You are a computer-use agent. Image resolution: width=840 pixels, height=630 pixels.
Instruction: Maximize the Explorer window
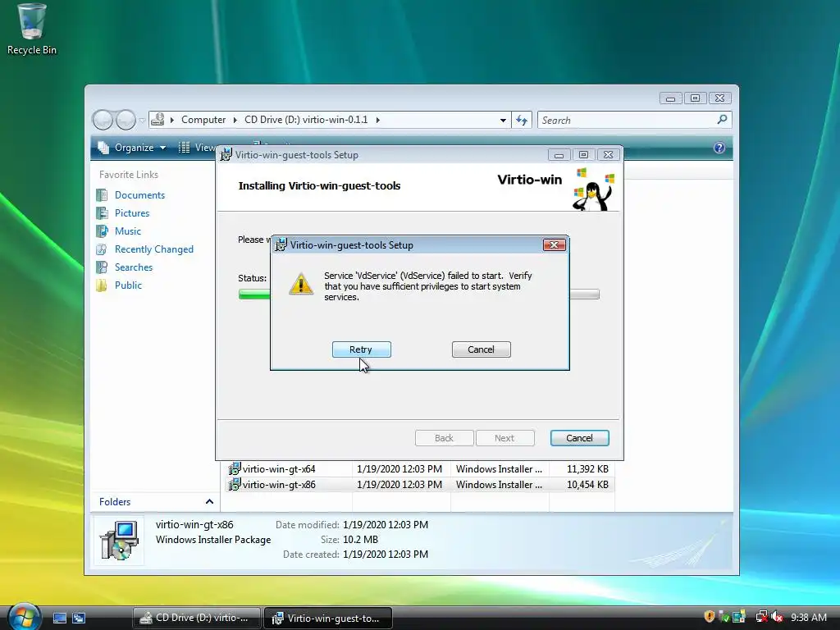695,98
